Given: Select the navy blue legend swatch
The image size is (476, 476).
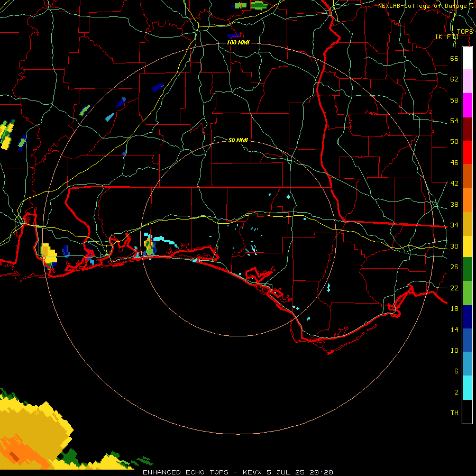Looking at the screenshot, I should point(467,317).
